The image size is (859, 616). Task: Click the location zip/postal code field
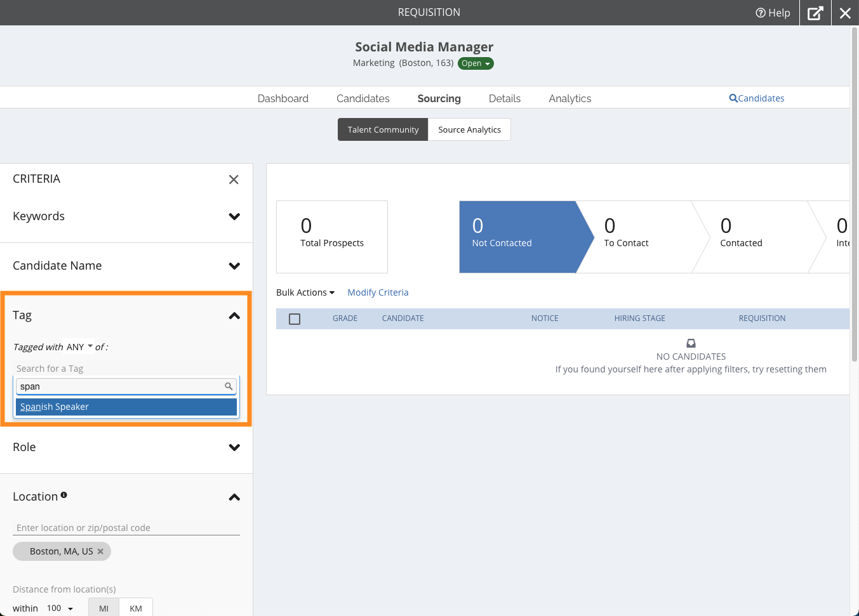[x=126, y=528]
